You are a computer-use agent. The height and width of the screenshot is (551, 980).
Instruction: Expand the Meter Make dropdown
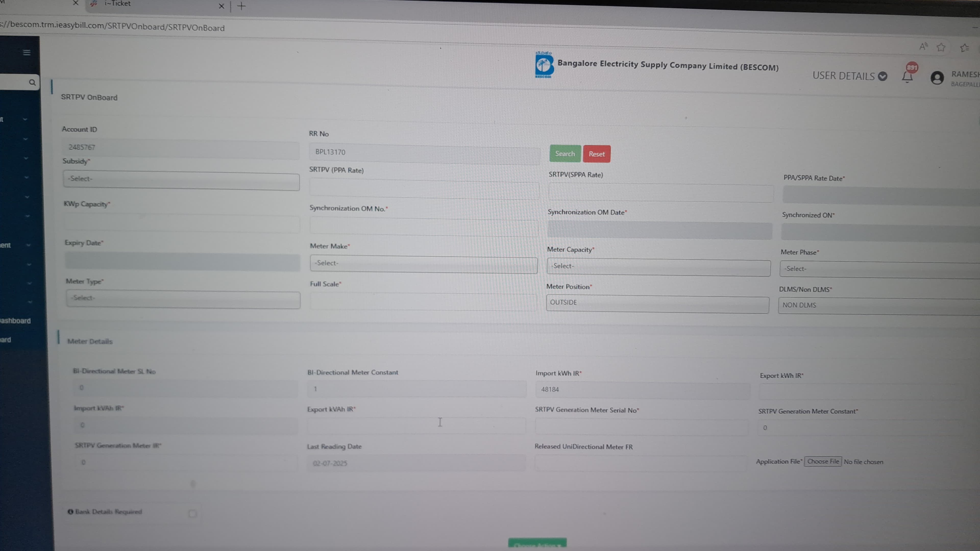coord(423,264)
